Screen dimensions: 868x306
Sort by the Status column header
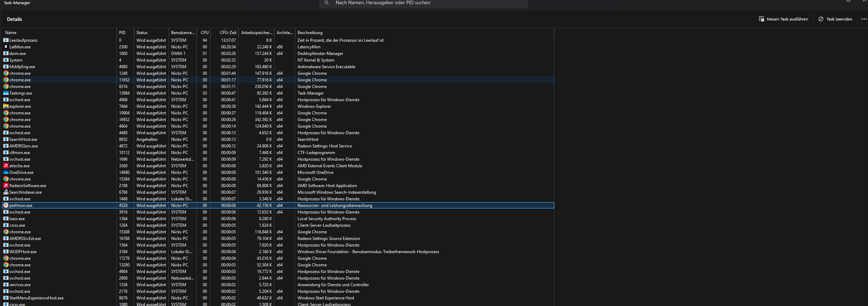pos(151,33)
